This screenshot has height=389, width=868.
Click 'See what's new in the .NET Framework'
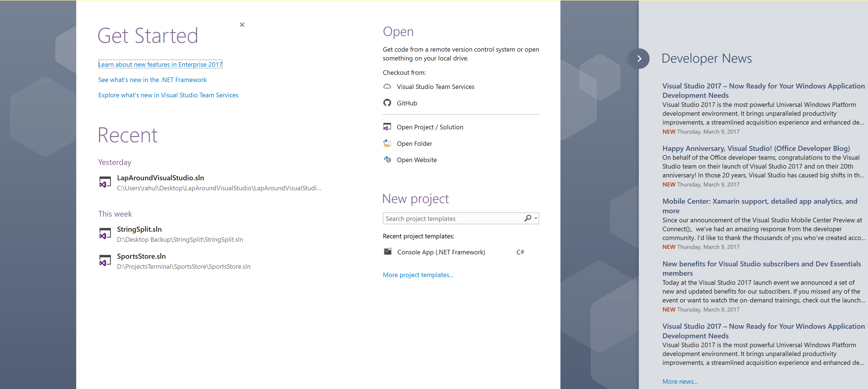pyautogui.click(x=152, y=80)
